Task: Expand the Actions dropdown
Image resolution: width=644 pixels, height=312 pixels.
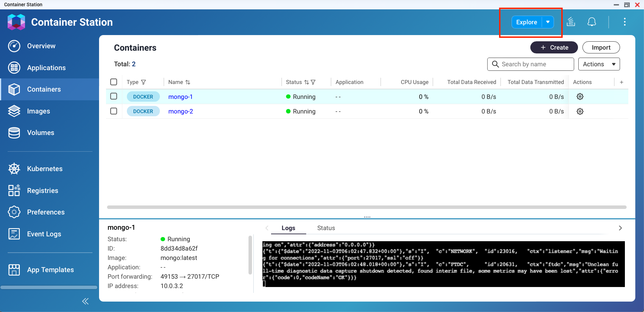Action: point(599,64)
